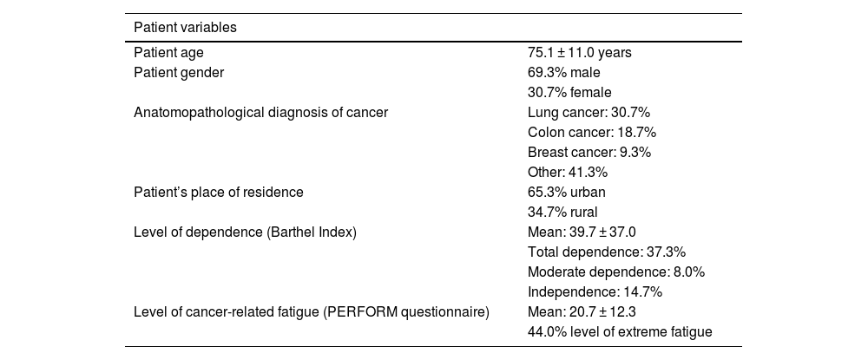This screenshot has height=360, width=868.
Task: Click the '69.3% male' value
Action: [x=563, y=73]
